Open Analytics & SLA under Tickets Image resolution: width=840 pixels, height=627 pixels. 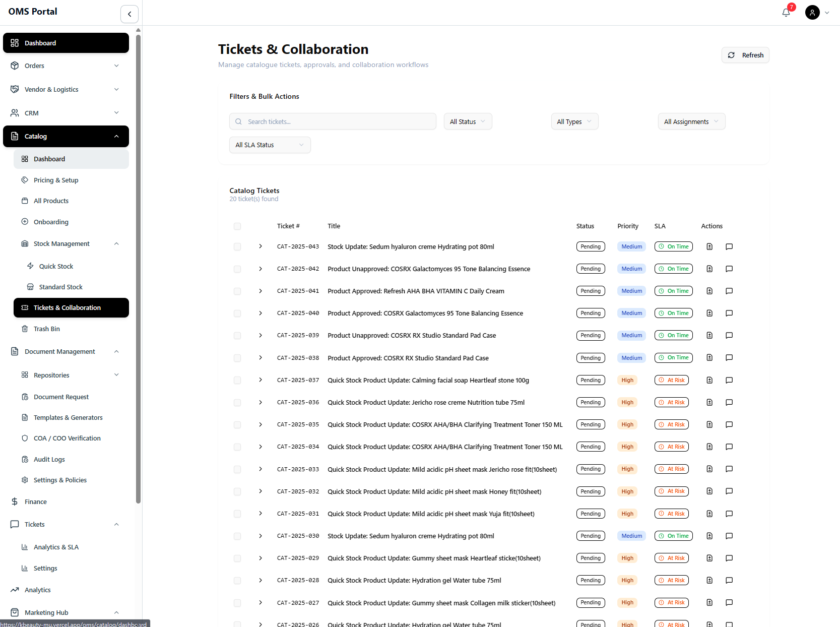pyautogui.click(x=71, y=547)
